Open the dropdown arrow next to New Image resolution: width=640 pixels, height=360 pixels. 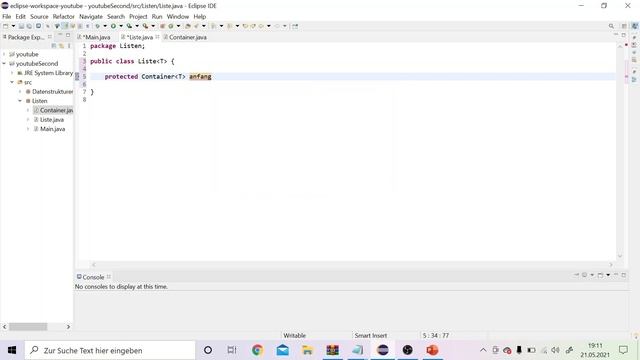(13, 26)
